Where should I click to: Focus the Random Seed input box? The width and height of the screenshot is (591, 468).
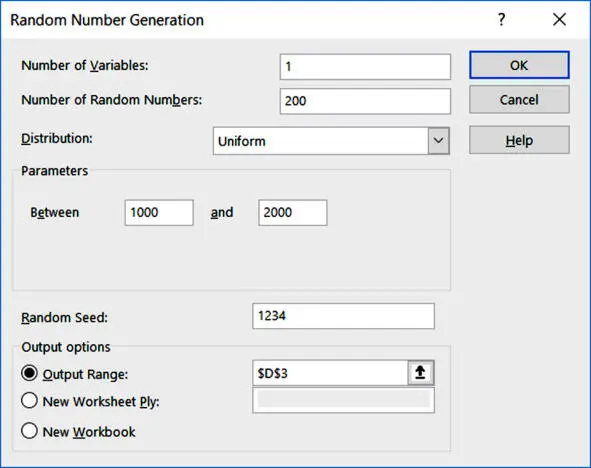click(x=343, y=316)
